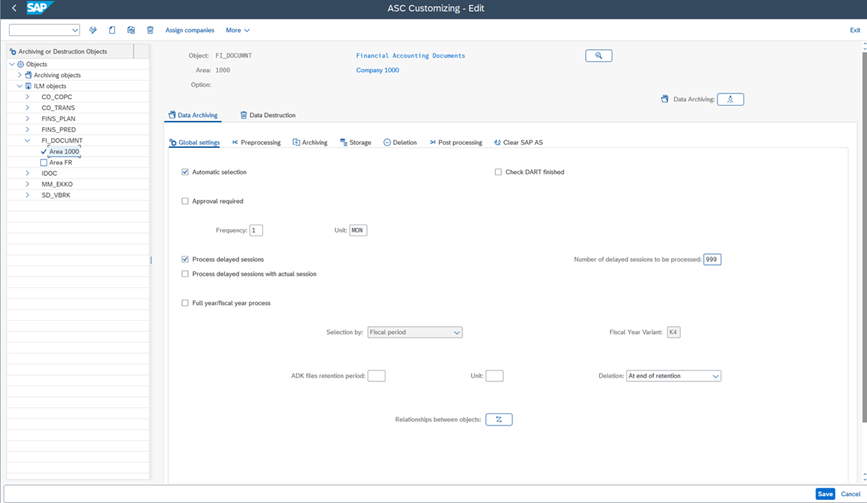Click the delayed sessions number field 999
The height and width of the screenshot is (503, 867).
712,259
